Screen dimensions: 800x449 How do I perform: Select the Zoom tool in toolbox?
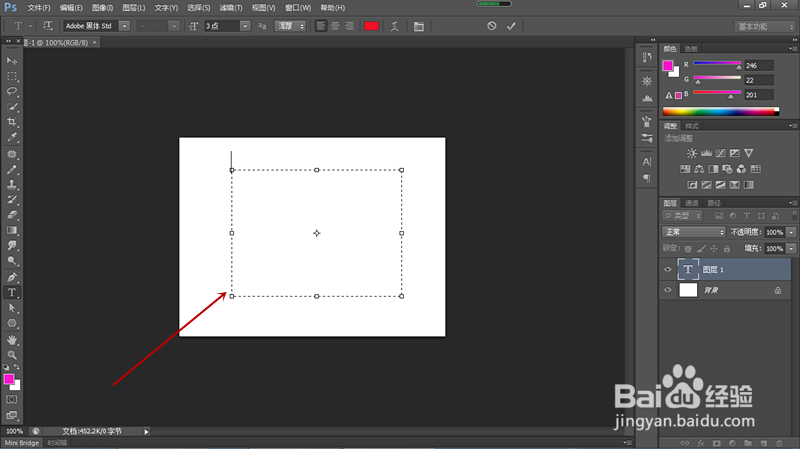12,355
